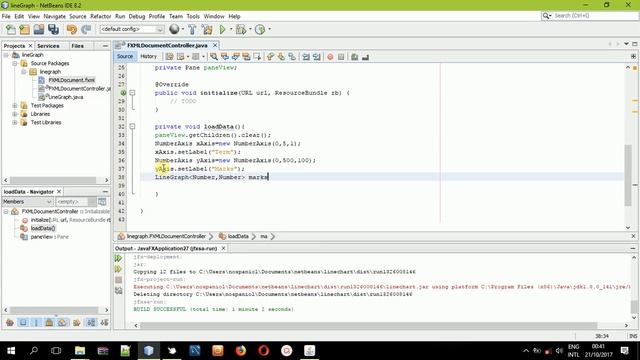Open the File menu
The image size is (640, 360).
pos(6,16)
